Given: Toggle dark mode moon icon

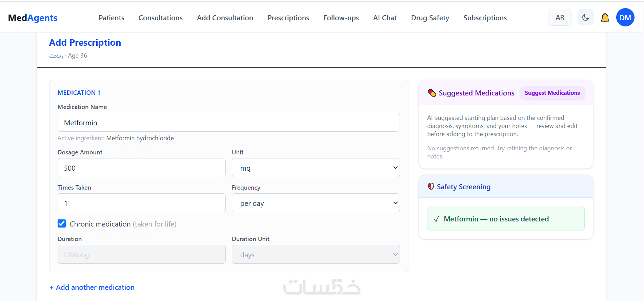Looking at the screenshot, I should (x=585, y=18).
